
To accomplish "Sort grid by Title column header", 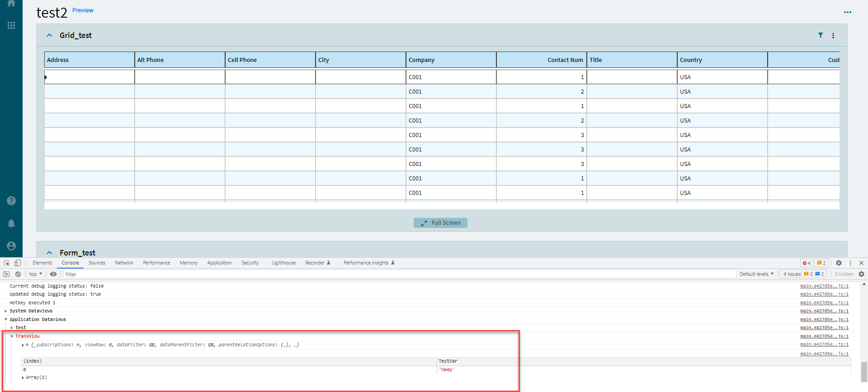I will (x=632, y=60).
